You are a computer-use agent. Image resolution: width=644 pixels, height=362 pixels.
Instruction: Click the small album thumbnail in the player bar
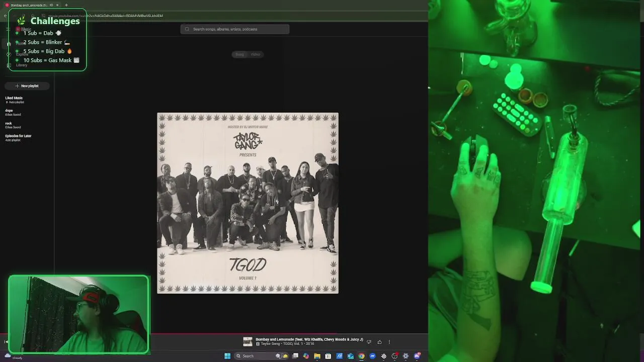[x=248, y=342]
